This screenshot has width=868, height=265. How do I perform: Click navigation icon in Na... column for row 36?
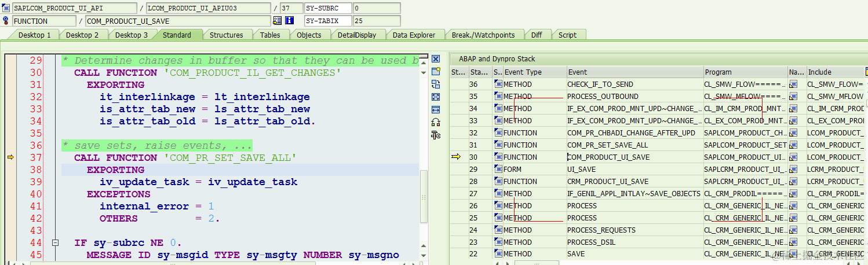[x=793, y=84]
